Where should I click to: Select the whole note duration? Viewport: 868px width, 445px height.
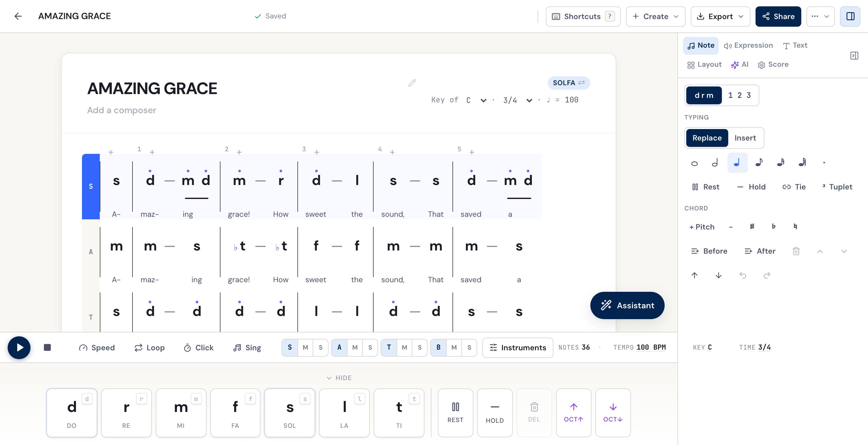click(x=694, y=163)
